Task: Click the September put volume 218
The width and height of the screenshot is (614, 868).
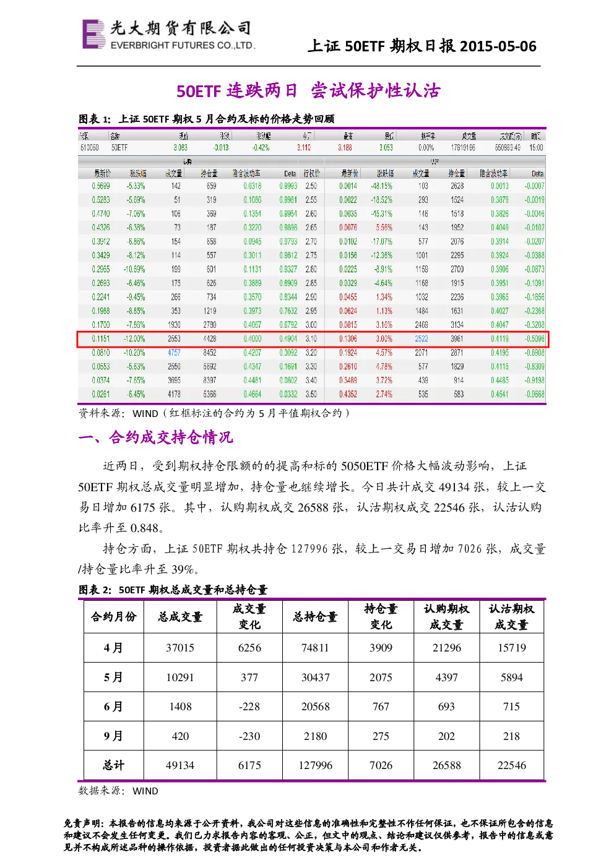Action: click(512, 736)
